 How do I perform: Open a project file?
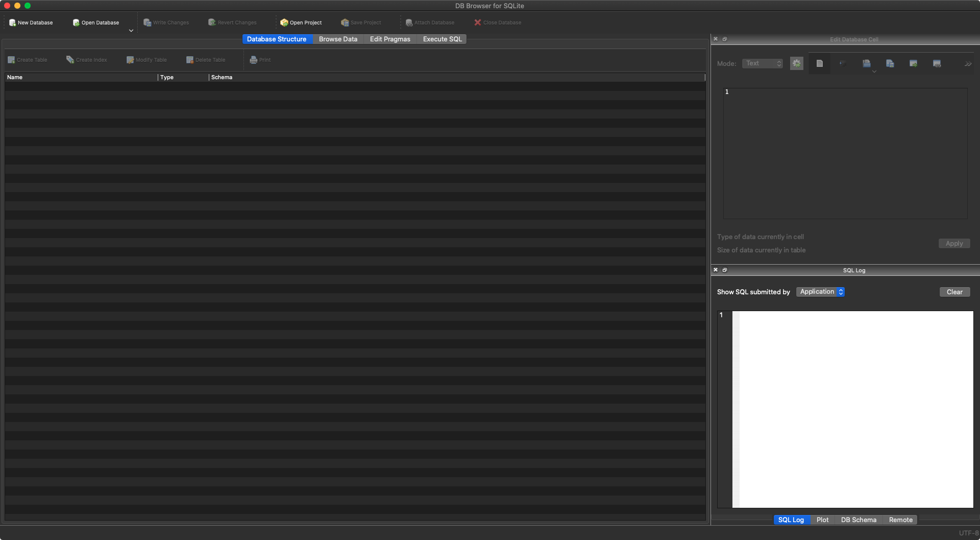[x=301, y=22]
